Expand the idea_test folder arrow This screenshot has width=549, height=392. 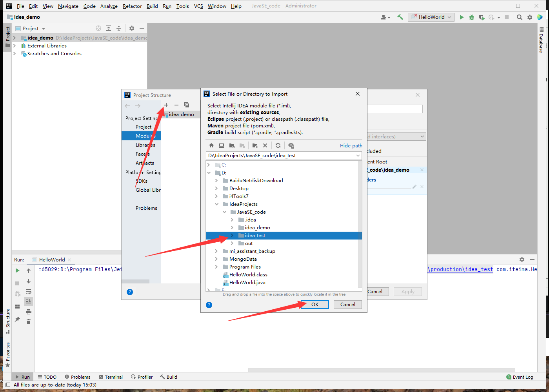click(x=232, y=236)
